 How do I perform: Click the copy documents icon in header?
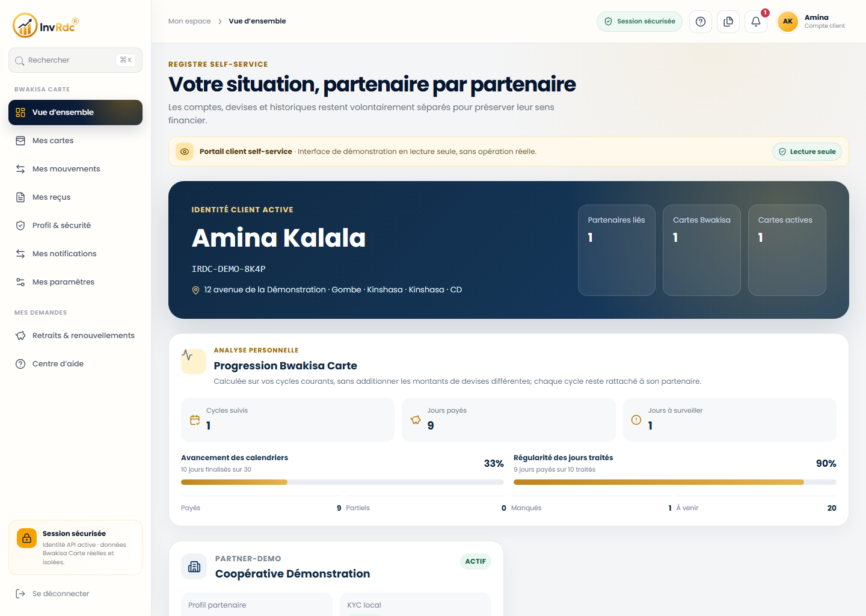coord(728,22)
